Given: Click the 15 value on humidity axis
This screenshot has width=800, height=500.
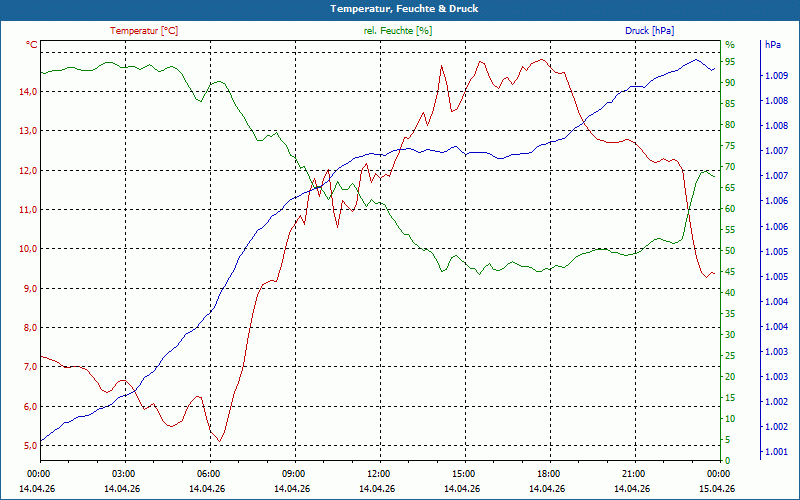Looking at the screenshot, I should click(730, 398).
